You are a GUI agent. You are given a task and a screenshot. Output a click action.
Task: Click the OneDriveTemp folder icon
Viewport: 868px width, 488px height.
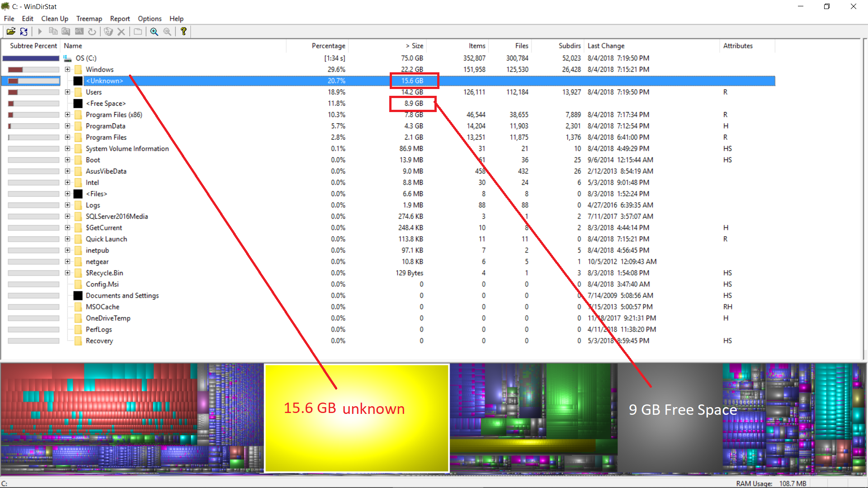click(78, 318)
